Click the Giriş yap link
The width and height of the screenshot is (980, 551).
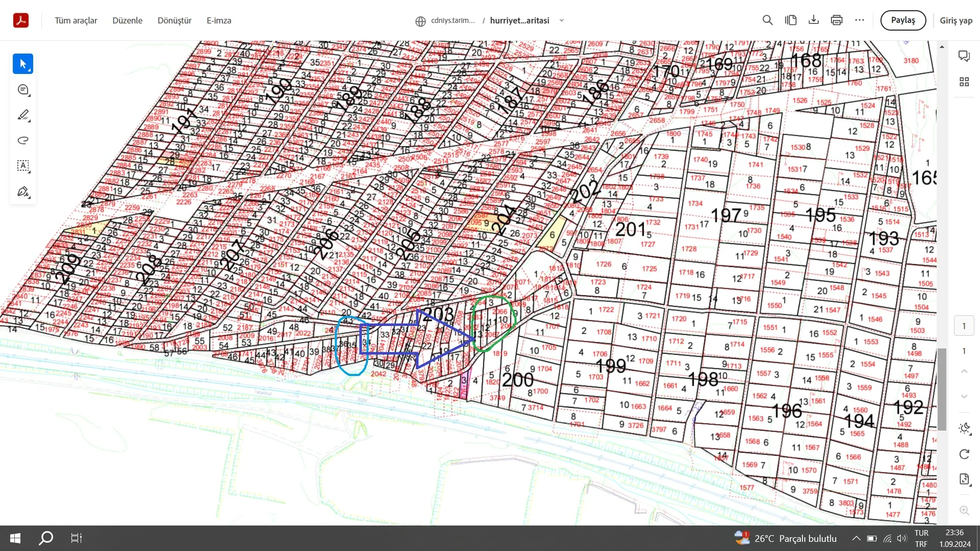pos(955,20)
